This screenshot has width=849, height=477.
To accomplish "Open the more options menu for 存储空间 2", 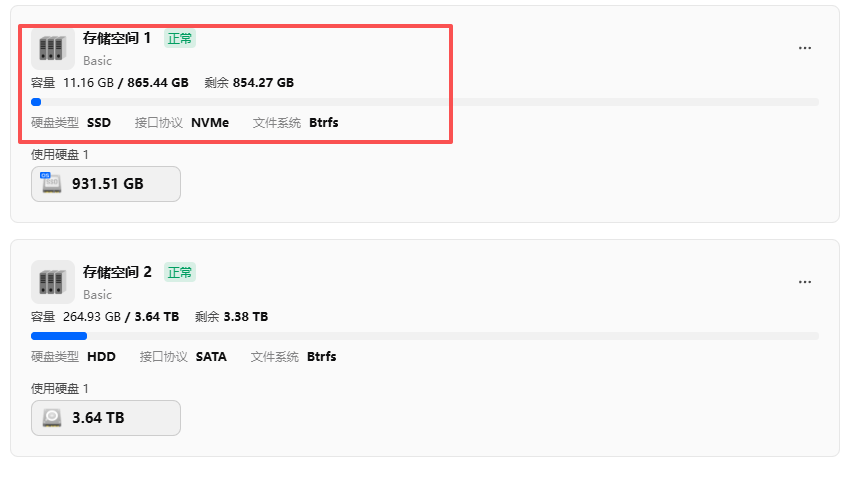I will 804,282.
